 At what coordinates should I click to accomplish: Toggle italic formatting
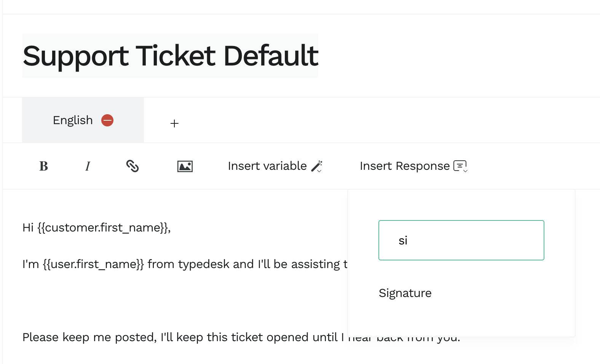click(x=88, y=166)
